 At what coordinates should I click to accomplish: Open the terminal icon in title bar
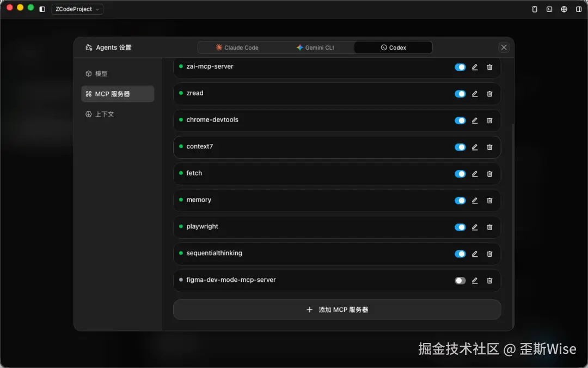(549, 9)
